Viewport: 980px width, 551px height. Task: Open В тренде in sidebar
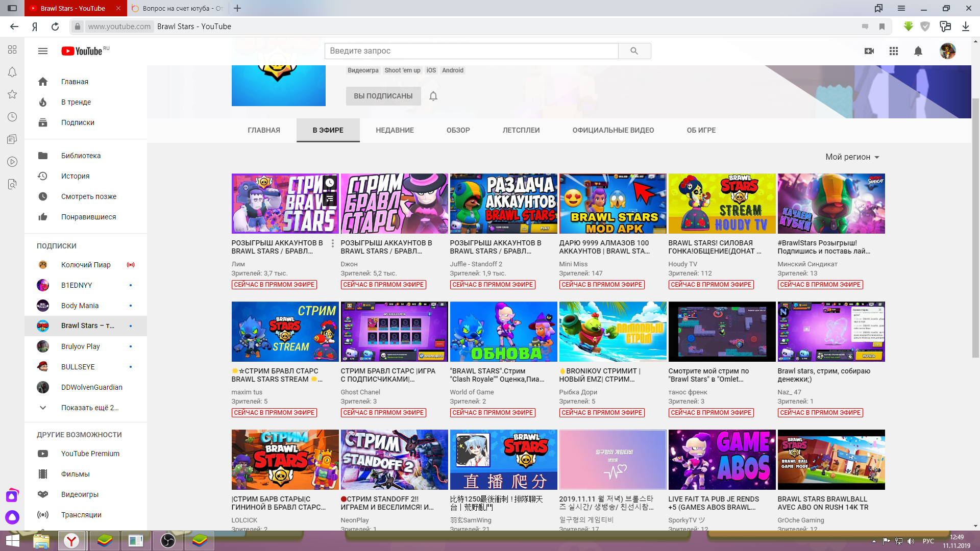[x=76, y=102]
